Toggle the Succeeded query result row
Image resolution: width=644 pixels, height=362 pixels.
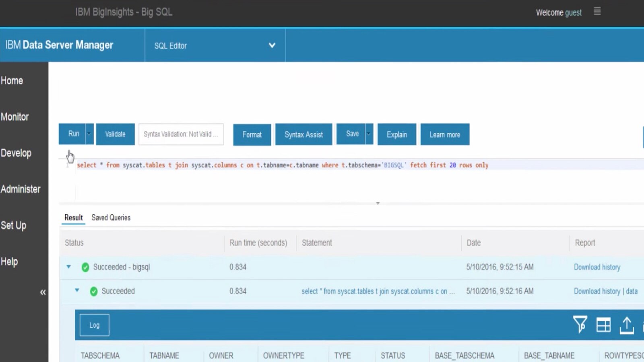pos(77,291)
